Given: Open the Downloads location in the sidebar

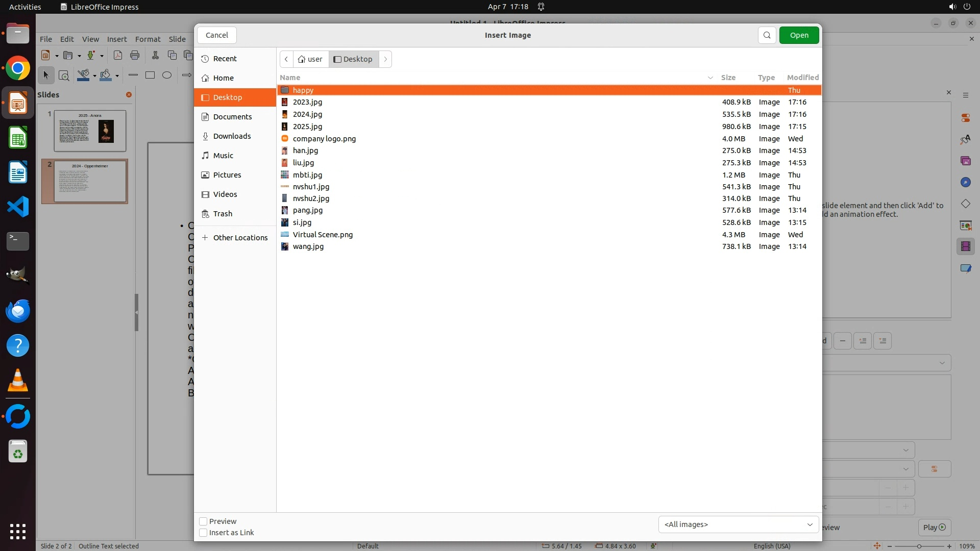Looking at the screenshot, I should (x=232, y=136).
